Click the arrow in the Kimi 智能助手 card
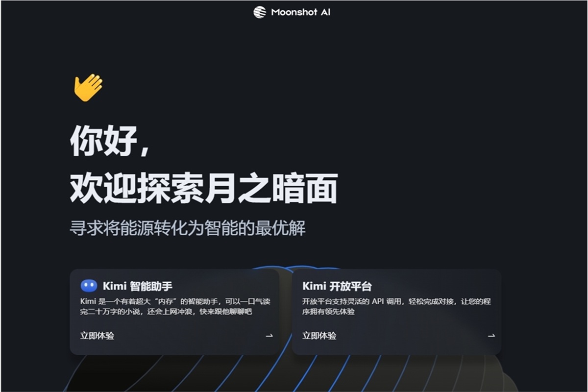Viewport: 588px width, 392px height. coord(269,336)
